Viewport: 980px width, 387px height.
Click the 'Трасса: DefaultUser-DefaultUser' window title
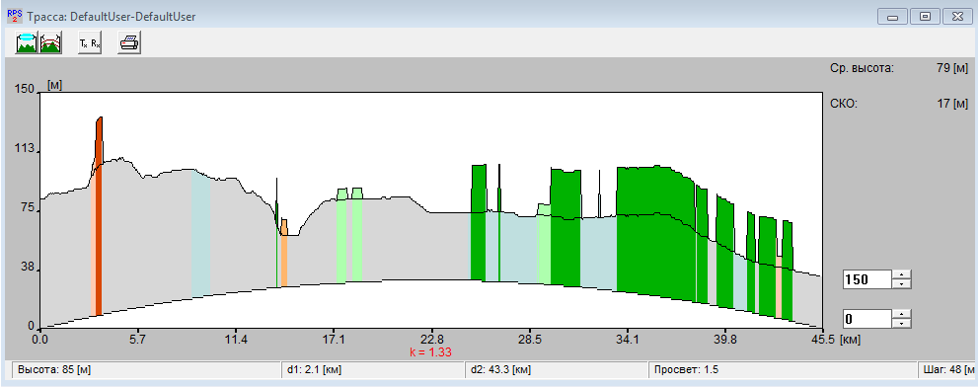(x=112, y=17)
